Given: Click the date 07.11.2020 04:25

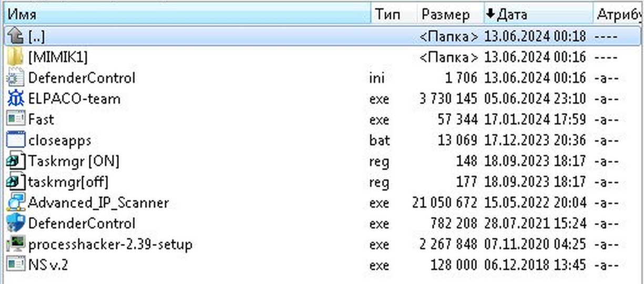Looking at the screenshot, I should click(x=535, y=244).
